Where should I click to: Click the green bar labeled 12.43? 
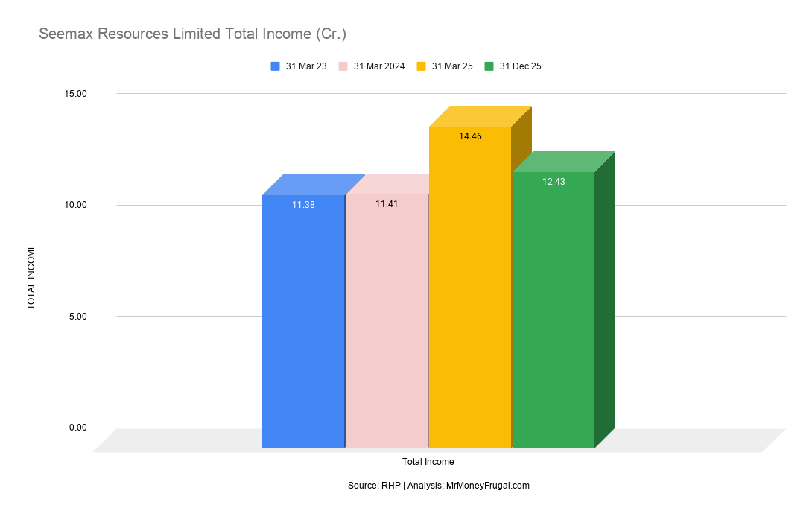[x=554, y=310]
